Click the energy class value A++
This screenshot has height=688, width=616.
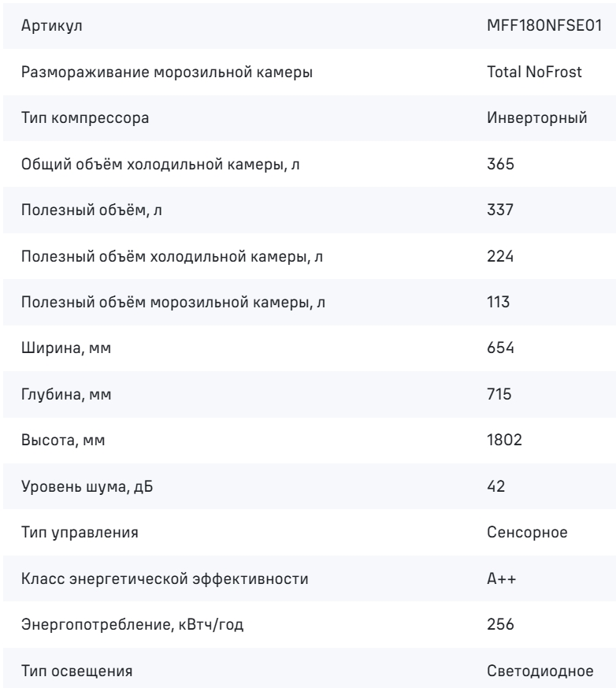pyautogui.click(x=502, y=578)
